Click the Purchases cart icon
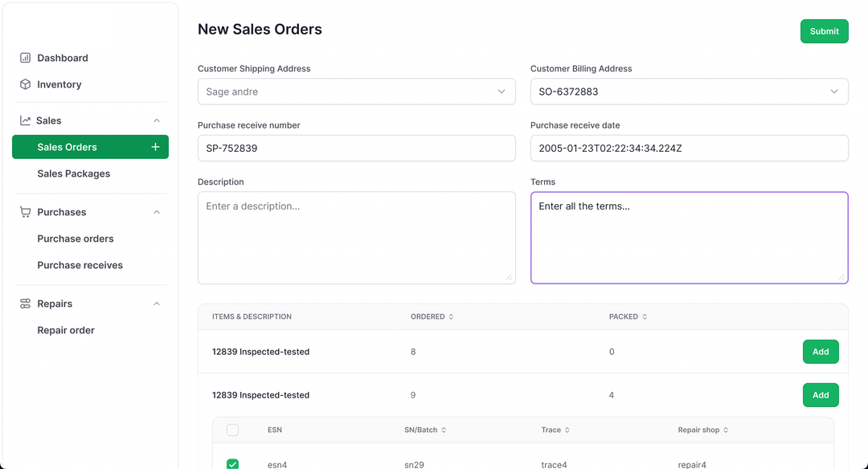 [26, 212]
